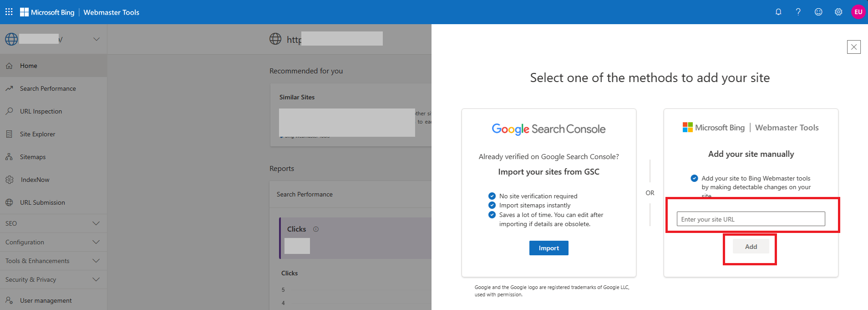Click the Microsoft Bing logo in header
The image size is (868, 310).
pos(47,12)
